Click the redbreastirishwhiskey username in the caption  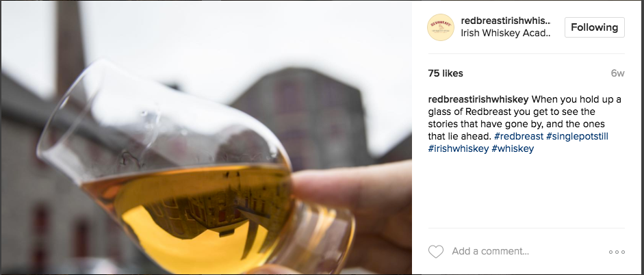point(478,99)
